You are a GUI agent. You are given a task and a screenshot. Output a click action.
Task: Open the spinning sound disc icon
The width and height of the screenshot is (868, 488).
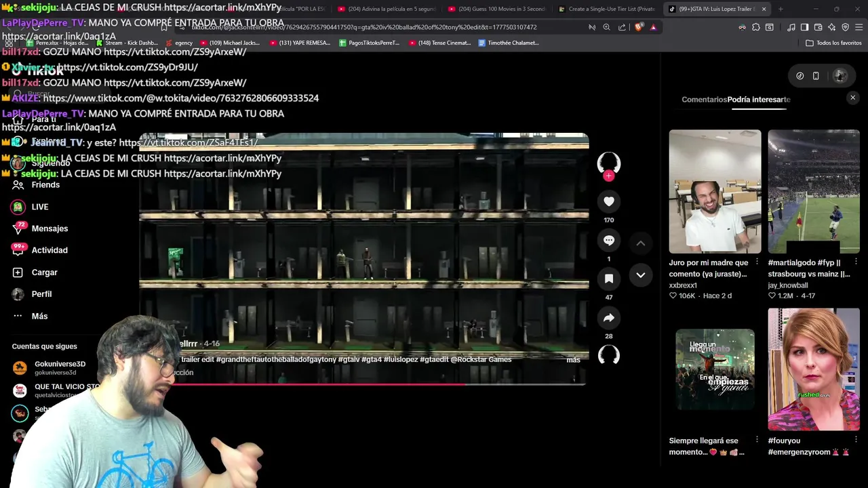[609, 355]
